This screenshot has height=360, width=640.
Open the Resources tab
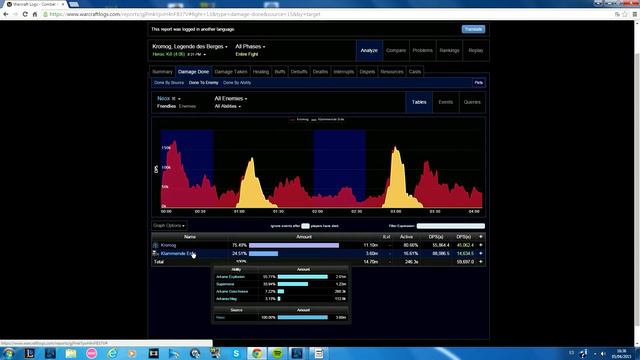(392, 71)
